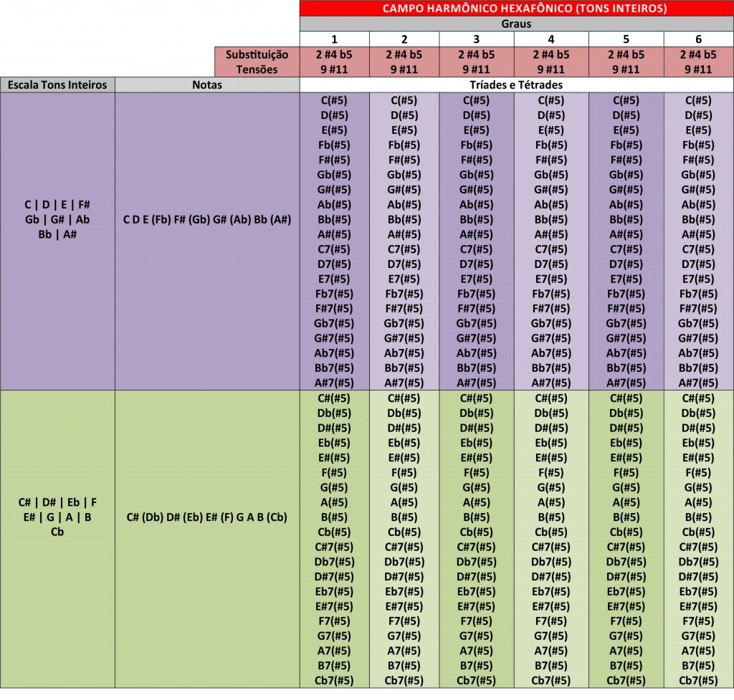Select C#(#5) in the degree 2 column

(404, 398)
